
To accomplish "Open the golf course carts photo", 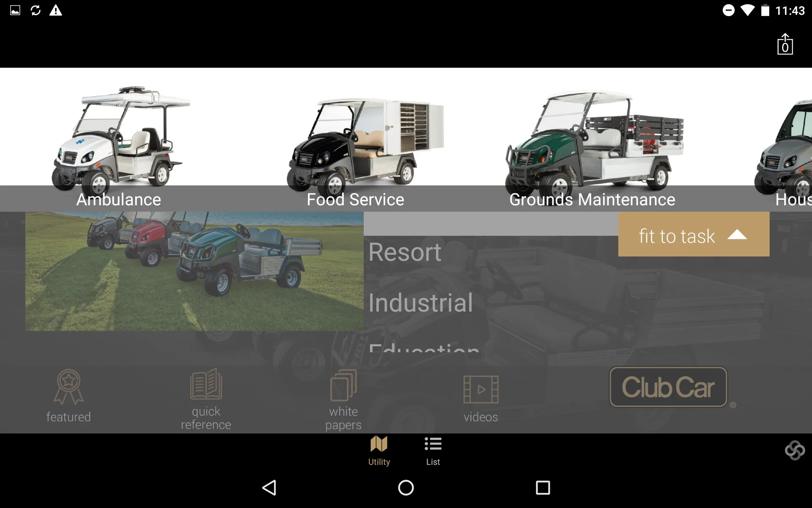I will (x=195, y=271).
